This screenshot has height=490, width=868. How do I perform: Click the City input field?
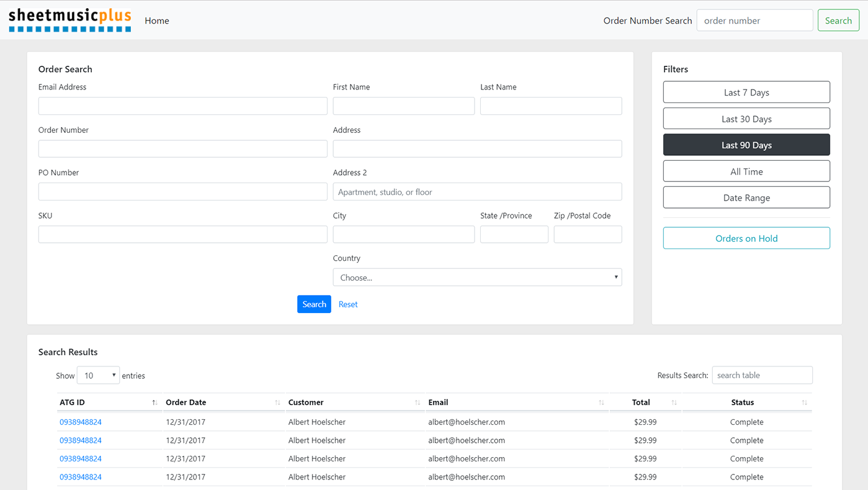pos(403,234)
